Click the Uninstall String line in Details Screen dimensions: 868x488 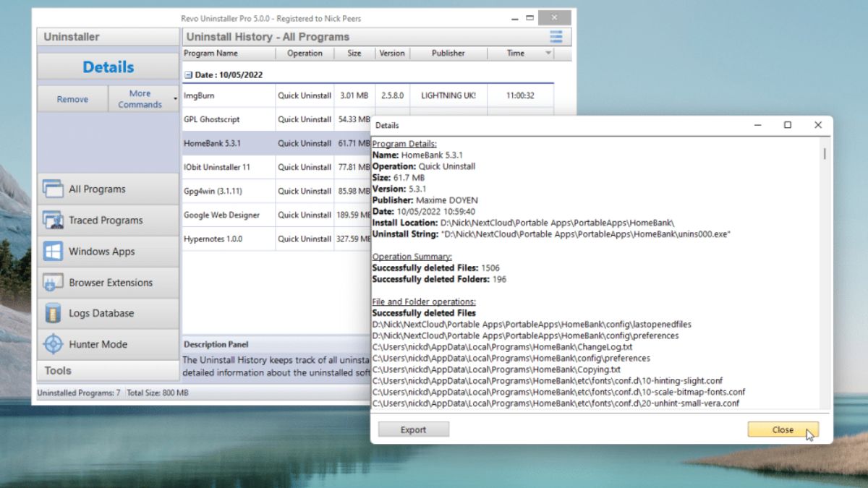pyautogui.click(x=551, y=234)
